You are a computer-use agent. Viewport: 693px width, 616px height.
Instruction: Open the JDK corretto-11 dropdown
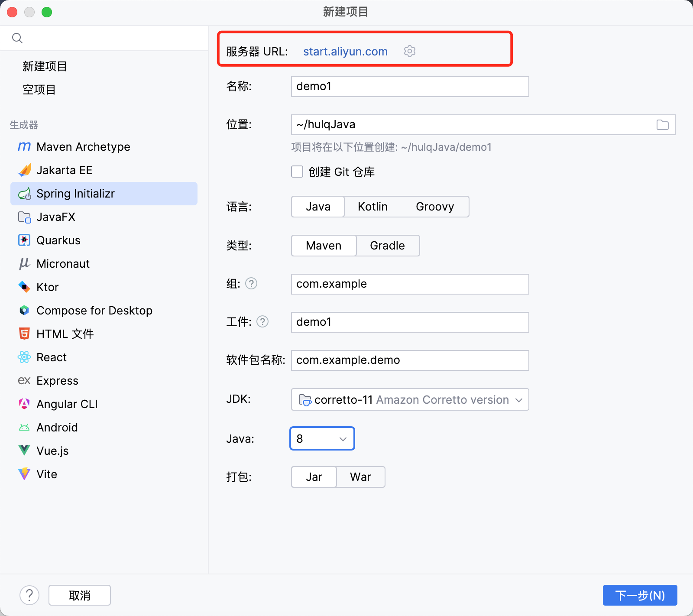tap(410, 399)
